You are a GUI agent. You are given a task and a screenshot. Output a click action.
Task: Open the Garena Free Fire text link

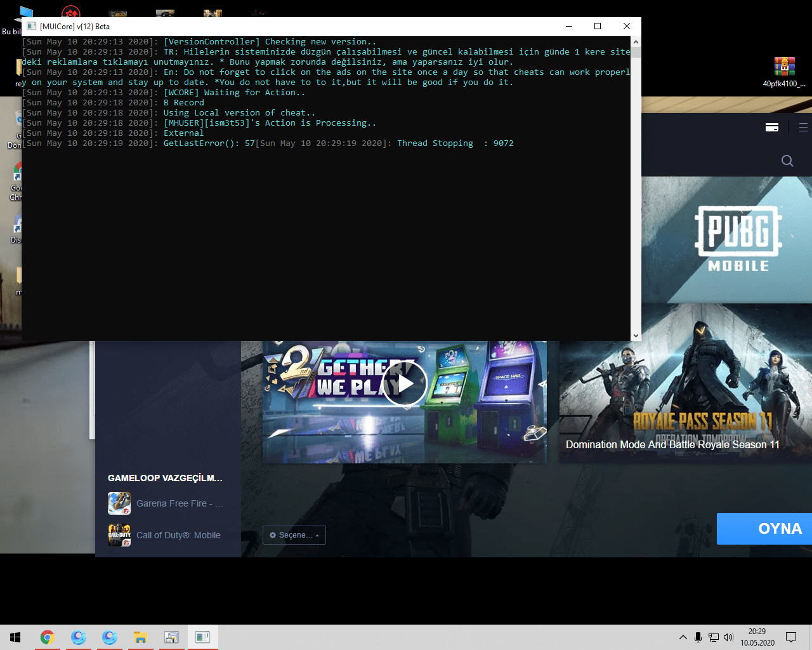(180, 503)
